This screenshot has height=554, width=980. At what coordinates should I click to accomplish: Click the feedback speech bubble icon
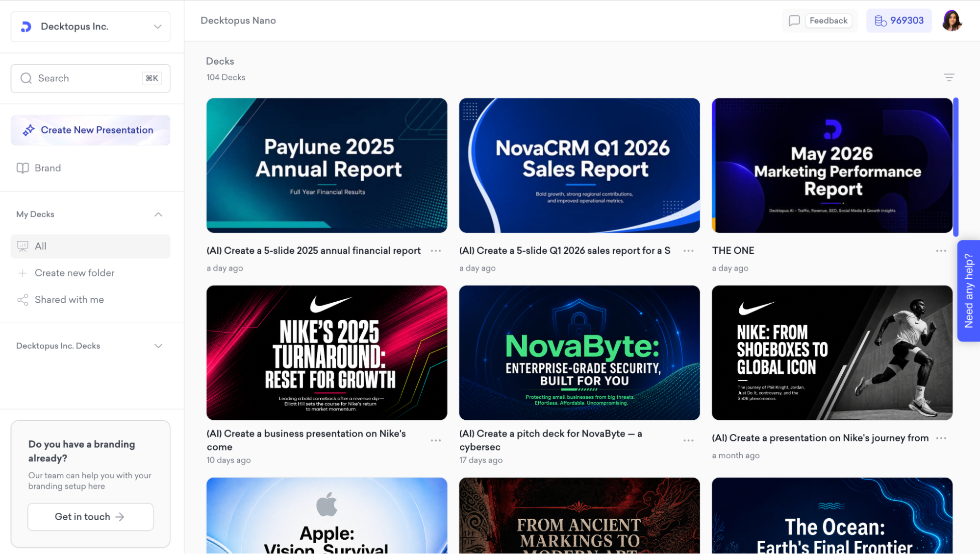pos(794,21)
